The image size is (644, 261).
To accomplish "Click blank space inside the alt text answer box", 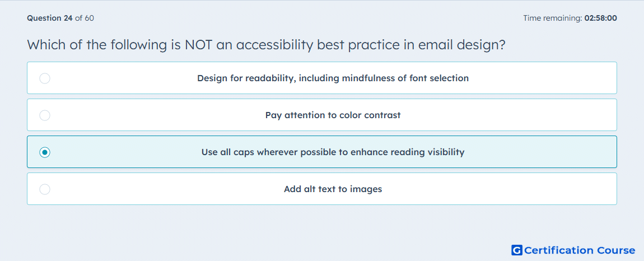I will click(x=501, y=189).
